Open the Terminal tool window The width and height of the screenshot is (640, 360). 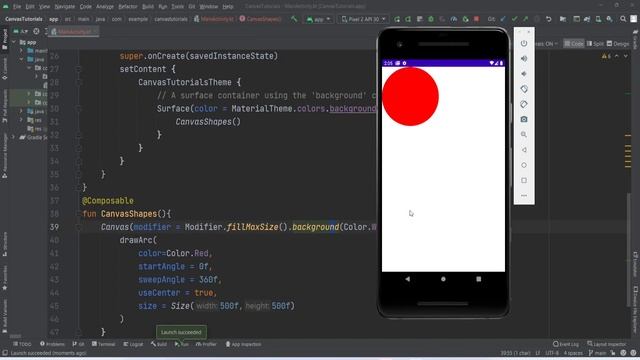point(104,344)
